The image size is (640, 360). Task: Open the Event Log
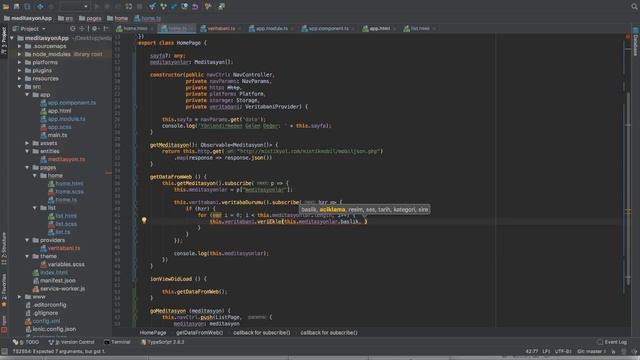tap(612, 342)
